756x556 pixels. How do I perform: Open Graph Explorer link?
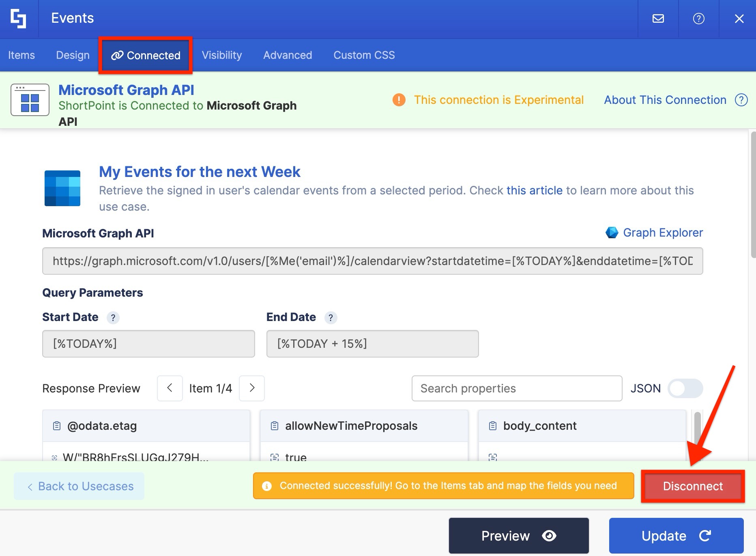663,233
